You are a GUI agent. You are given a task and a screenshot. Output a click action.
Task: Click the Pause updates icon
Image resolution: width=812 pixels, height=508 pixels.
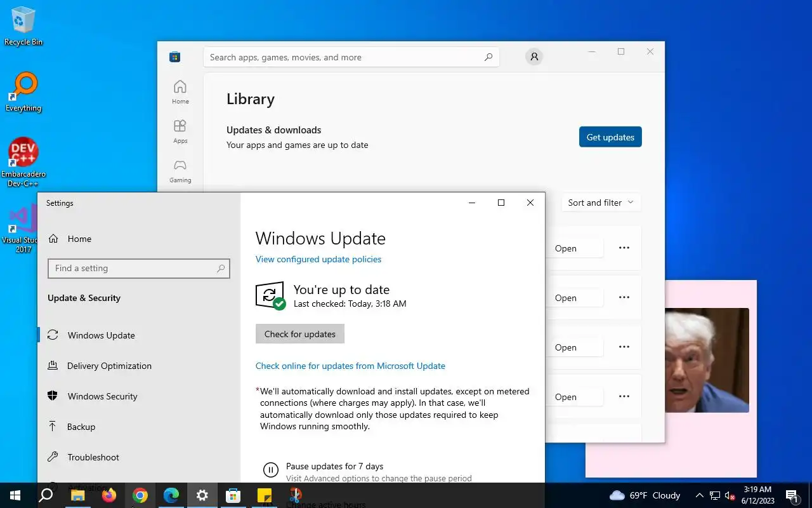[270, 470]
